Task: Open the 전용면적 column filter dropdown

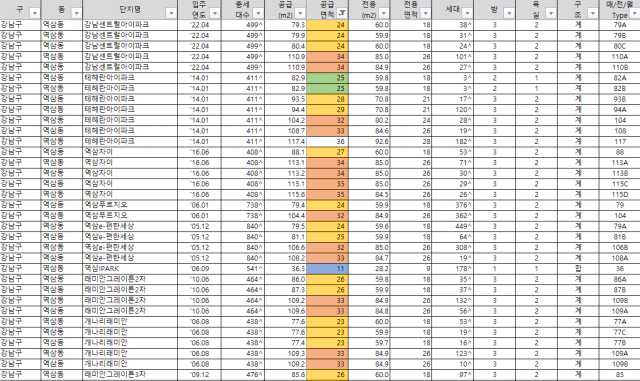Action: 425,13
